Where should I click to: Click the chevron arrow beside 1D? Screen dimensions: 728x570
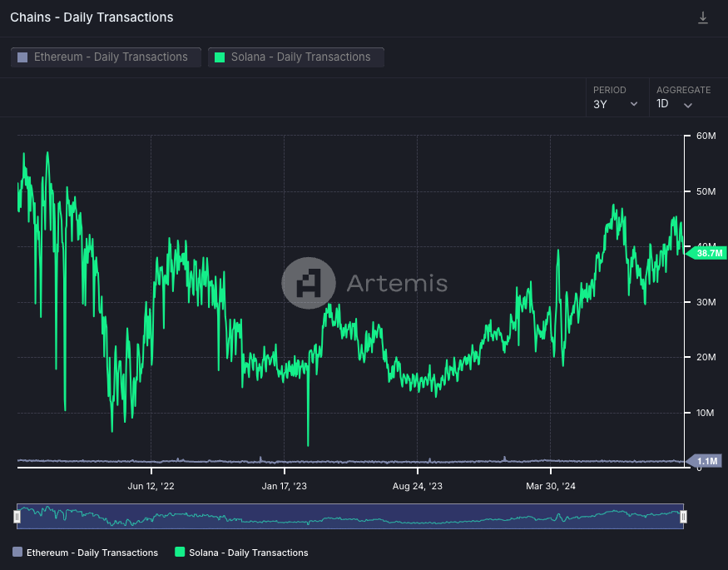point(688,105)
